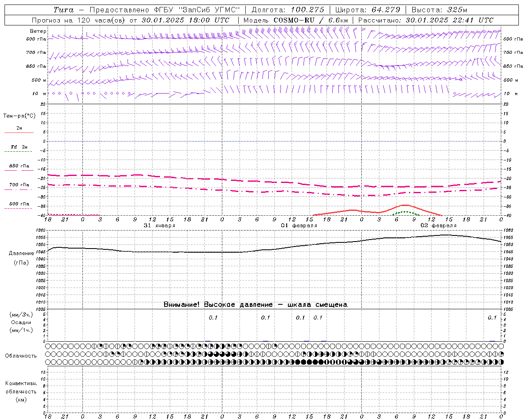The width and height of the screenshot is (525, 420).
Task: Click the "Конвективн." convective cloud label
Action: [21, 383]
